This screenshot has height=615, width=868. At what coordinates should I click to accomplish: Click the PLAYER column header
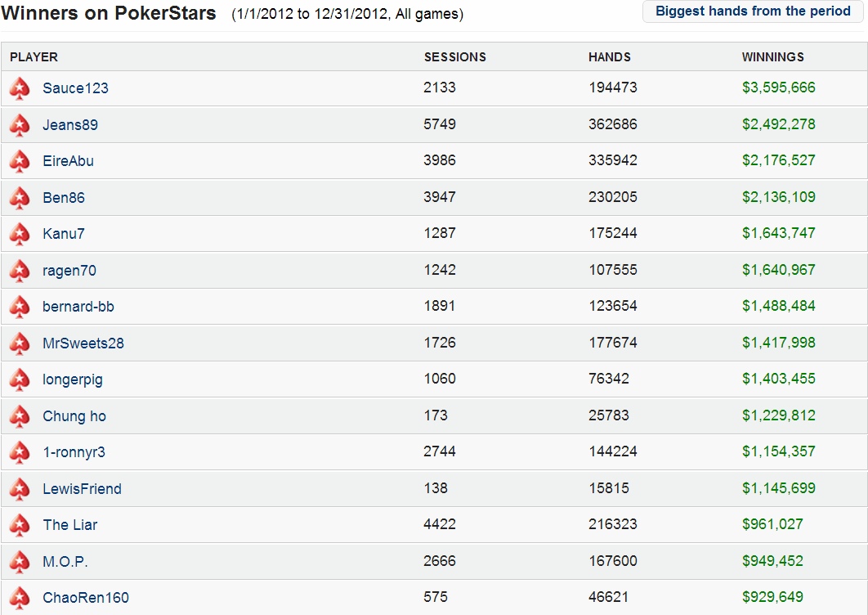pos(34,57)
